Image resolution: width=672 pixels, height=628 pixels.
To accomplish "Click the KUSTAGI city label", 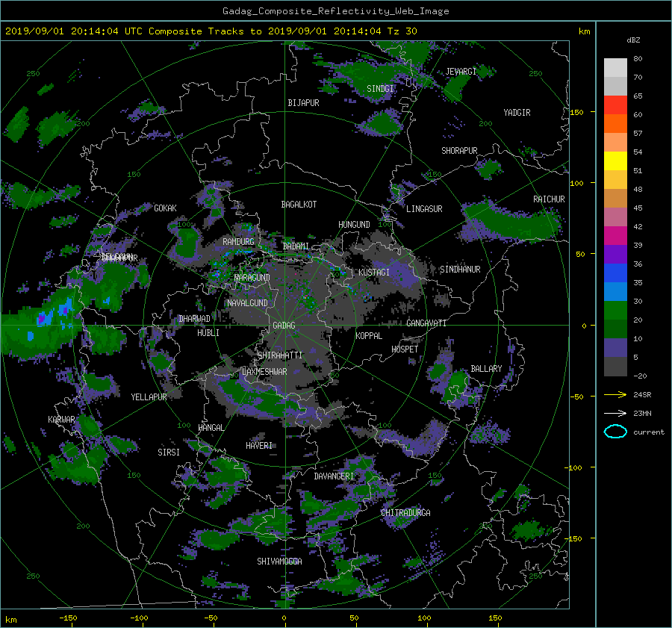I will (x=374, y=273).
